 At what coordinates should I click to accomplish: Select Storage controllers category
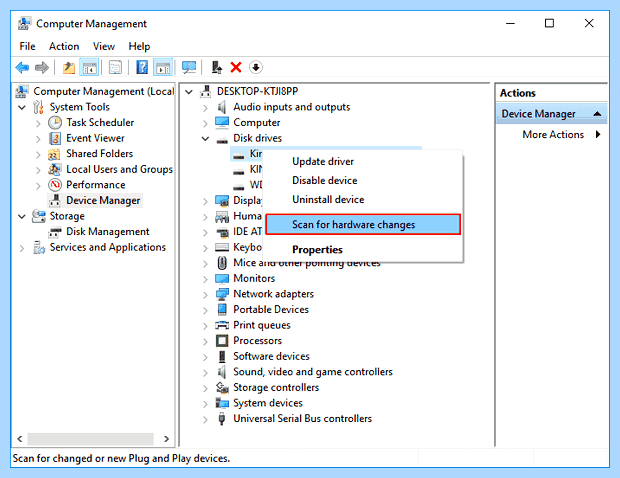coord(276,387)
